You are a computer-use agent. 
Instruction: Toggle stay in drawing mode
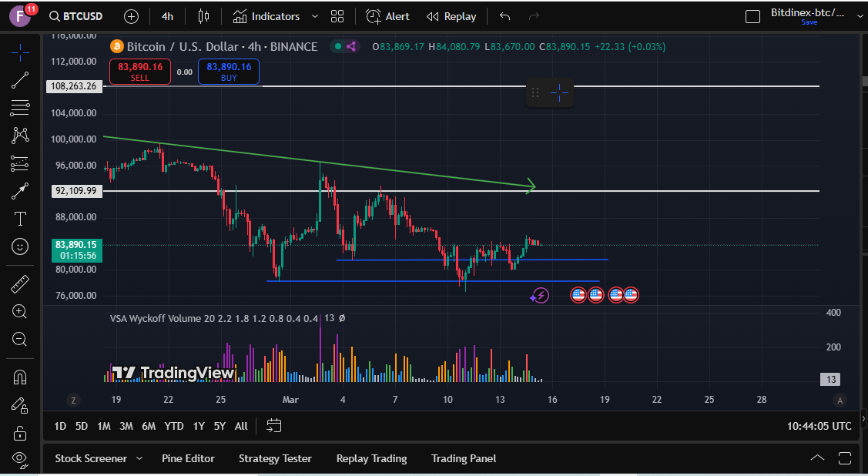20,405
